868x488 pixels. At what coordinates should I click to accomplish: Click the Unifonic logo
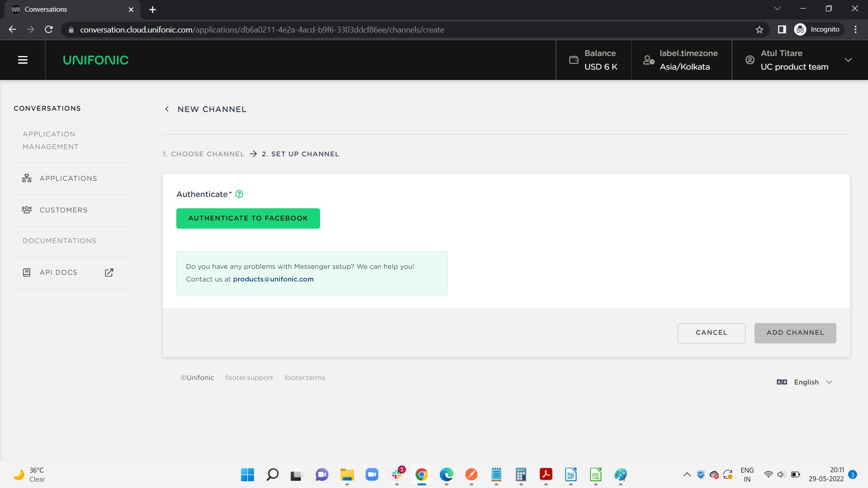click(95, 60)
